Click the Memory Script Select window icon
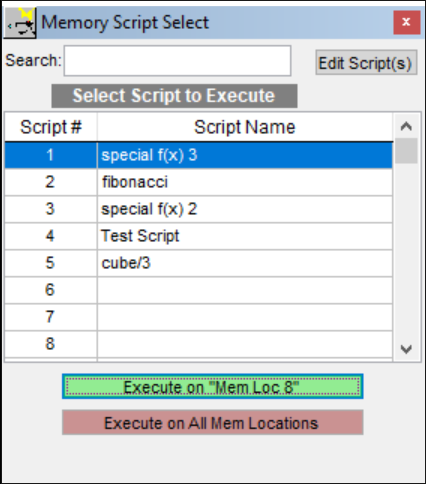 coord(20,23)
